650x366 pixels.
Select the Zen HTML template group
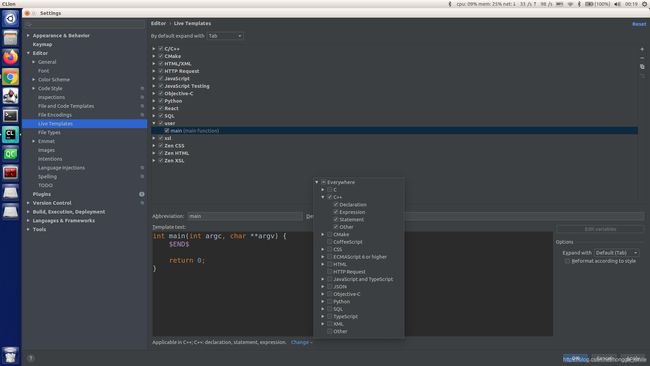(x=177, y=153)
